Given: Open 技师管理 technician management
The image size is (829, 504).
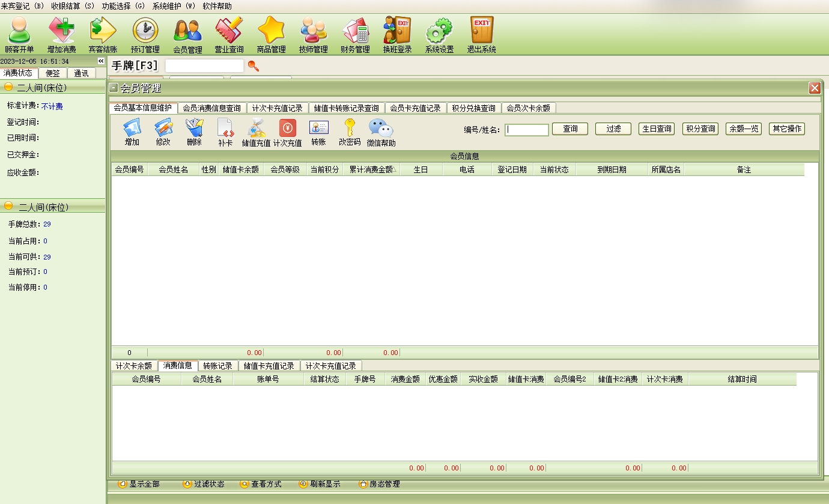Looking at the screenshot, I should (313, 35).
